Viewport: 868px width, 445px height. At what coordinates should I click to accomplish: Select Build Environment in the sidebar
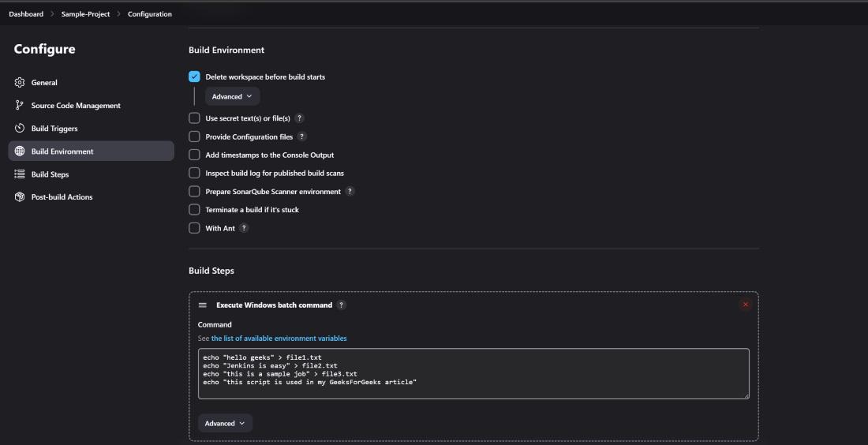[x=62, y=151]
